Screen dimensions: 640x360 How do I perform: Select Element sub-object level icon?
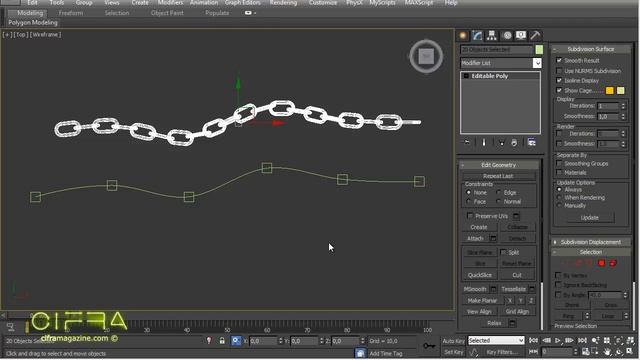pos(613,263)
